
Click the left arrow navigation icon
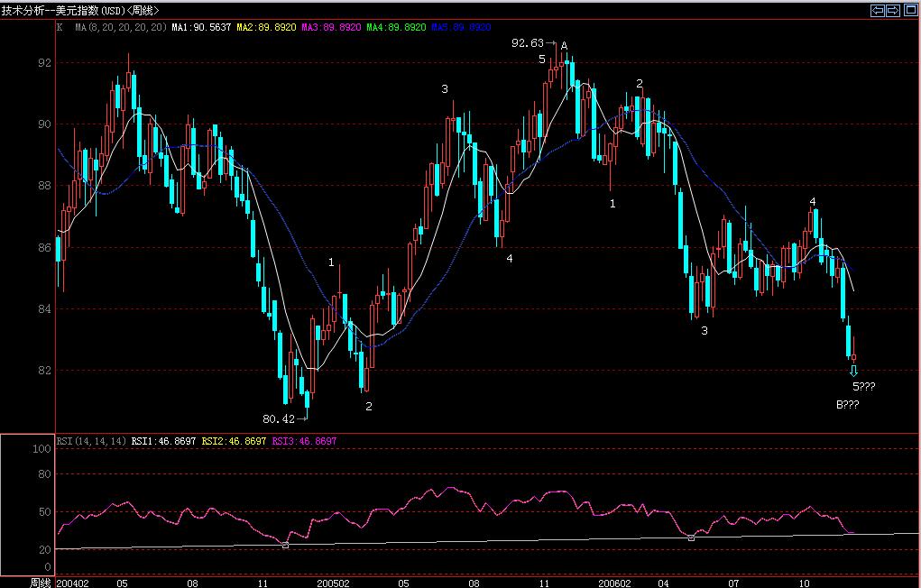click(x=877, y=8)
